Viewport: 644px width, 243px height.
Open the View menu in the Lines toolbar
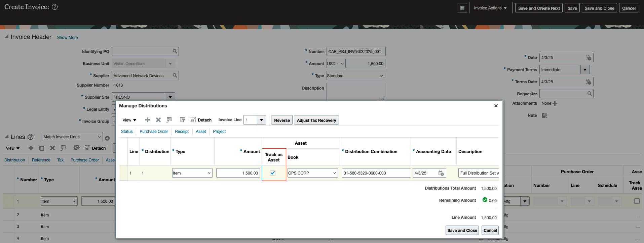(x=13, y=148)
